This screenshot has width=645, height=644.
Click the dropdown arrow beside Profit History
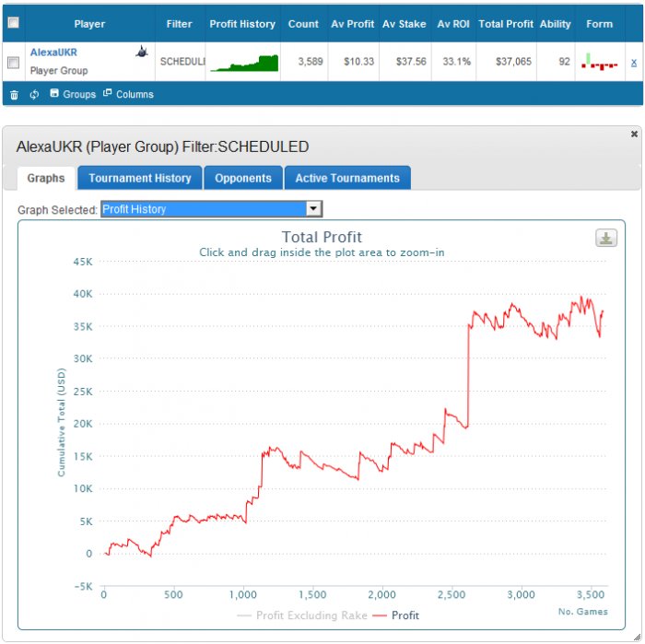[x=313, y=209]
